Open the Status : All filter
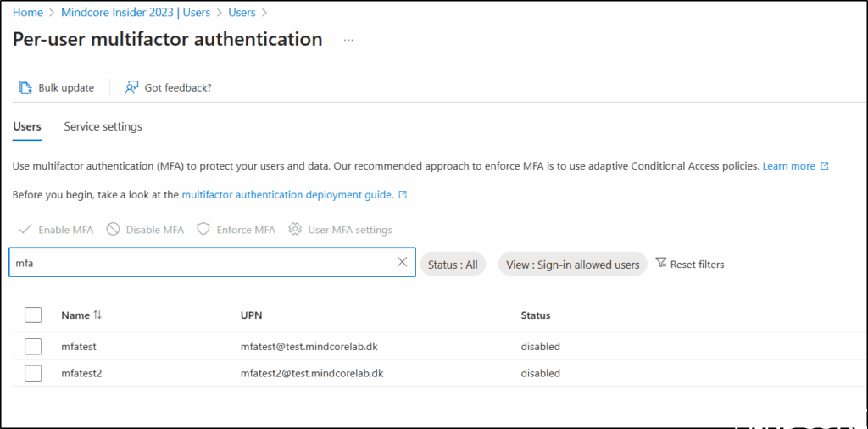The image size is (868, 429). tap(453, 265)
